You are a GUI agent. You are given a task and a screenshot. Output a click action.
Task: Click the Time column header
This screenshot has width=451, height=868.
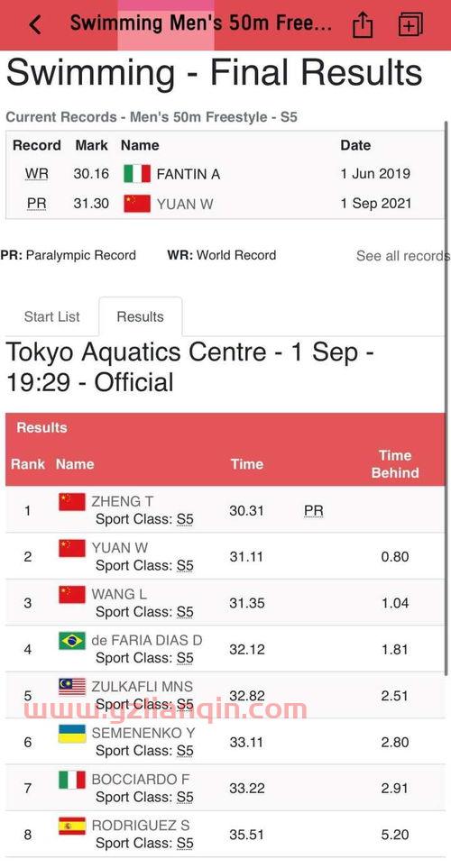point(247,464)
